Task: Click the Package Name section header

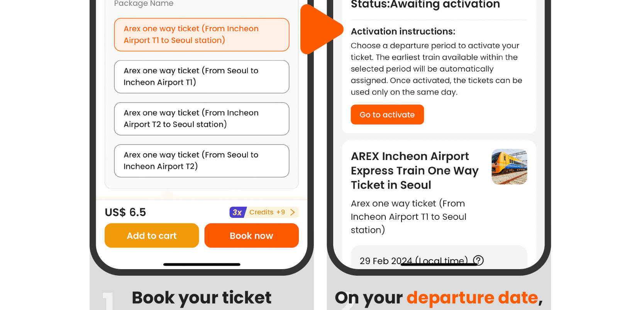Action: click(x=143, y=4)
